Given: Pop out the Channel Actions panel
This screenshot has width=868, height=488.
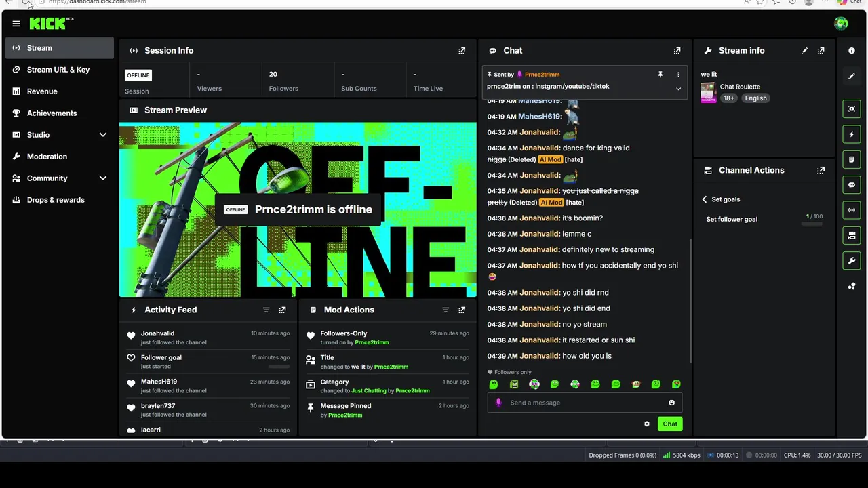Looking at the screenshot, I should [x=821, y=171].
